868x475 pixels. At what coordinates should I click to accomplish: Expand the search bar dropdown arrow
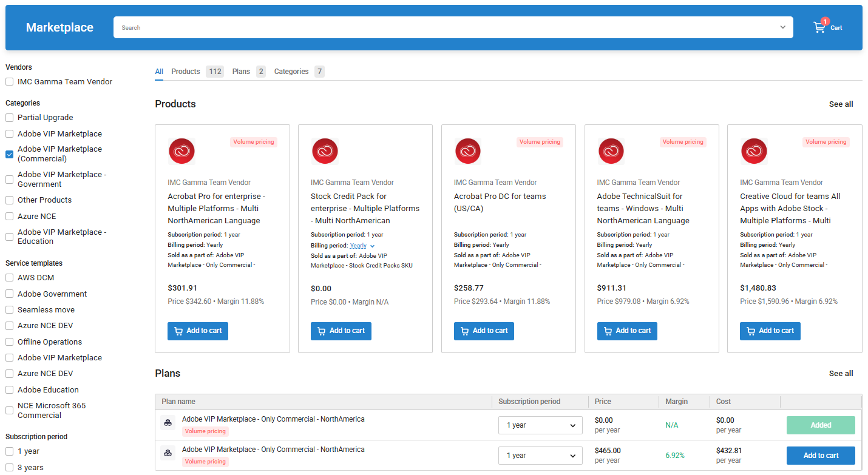point(782,27)
